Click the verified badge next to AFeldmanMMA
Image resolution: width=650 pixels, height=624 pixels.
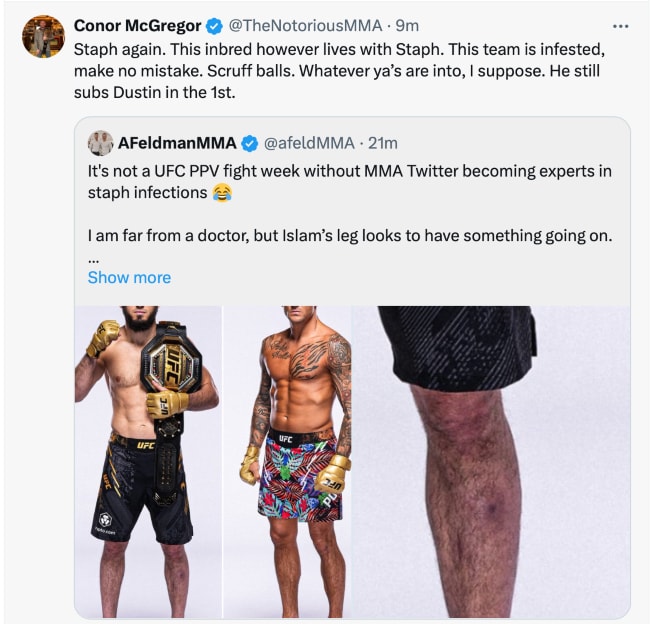pos(249,143)
